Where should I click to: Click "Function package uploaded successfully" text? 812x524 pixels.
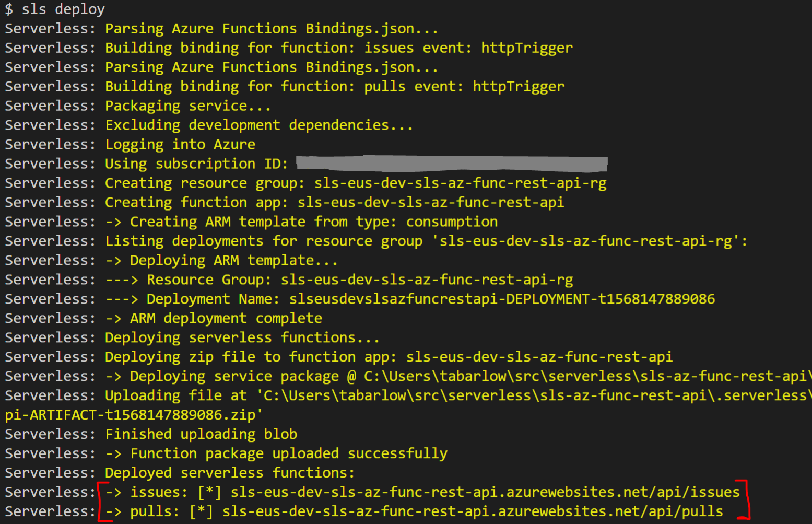(289, 454)
